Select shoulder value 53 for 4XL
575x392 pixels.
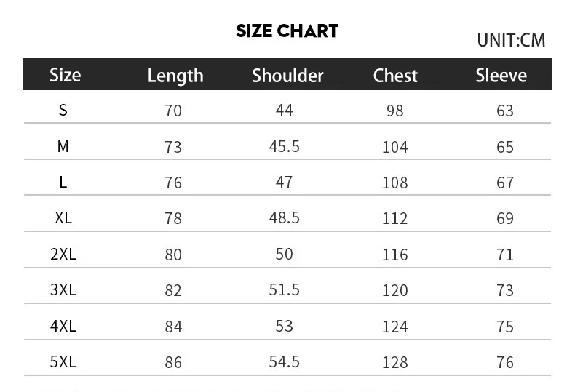pyautogui.click(x=285, y=325)
